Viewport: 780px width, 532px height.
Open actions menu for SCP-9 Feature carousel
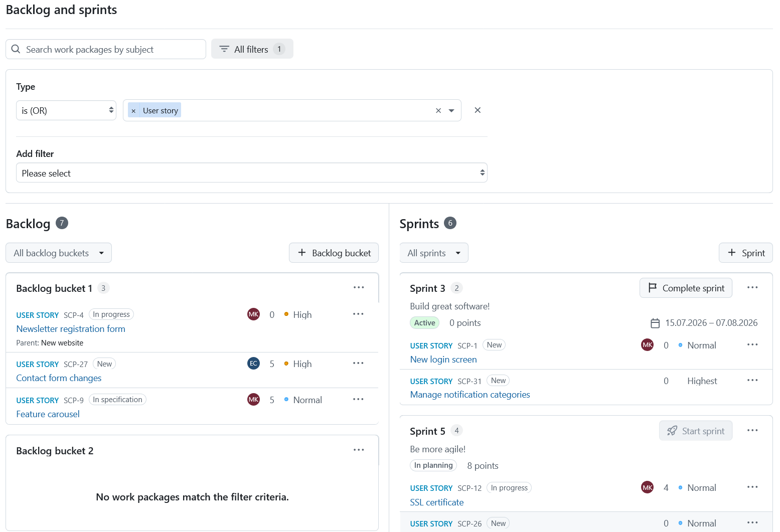[x=358, y=400]
